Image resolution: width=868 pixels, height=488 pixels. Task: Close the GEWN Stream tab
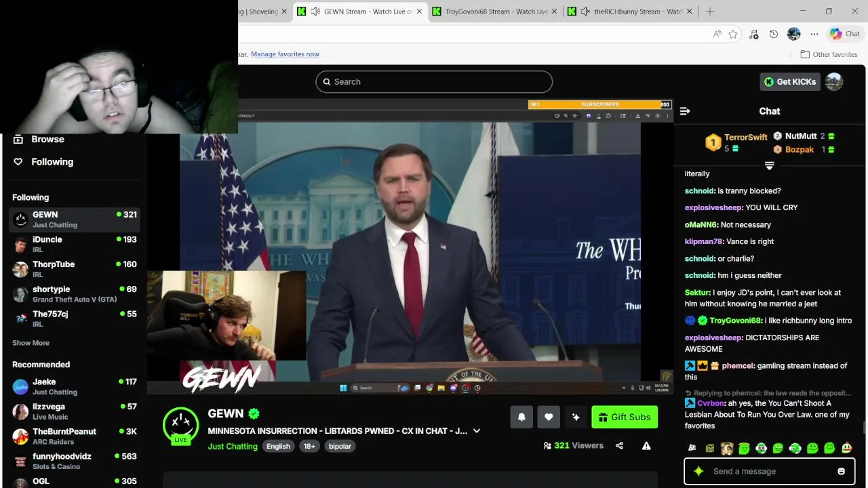[x=419, y=12]
